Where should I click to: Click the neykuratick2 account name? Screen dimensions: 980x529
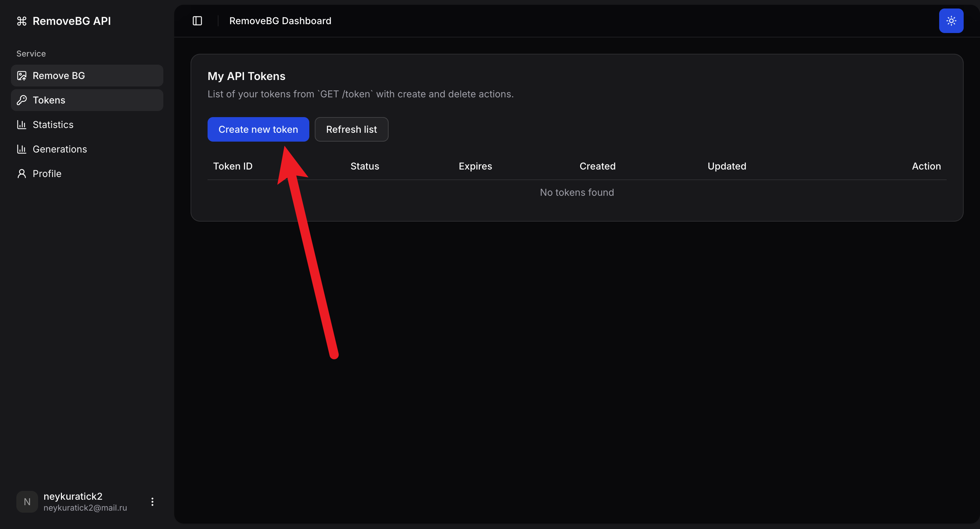73,496
